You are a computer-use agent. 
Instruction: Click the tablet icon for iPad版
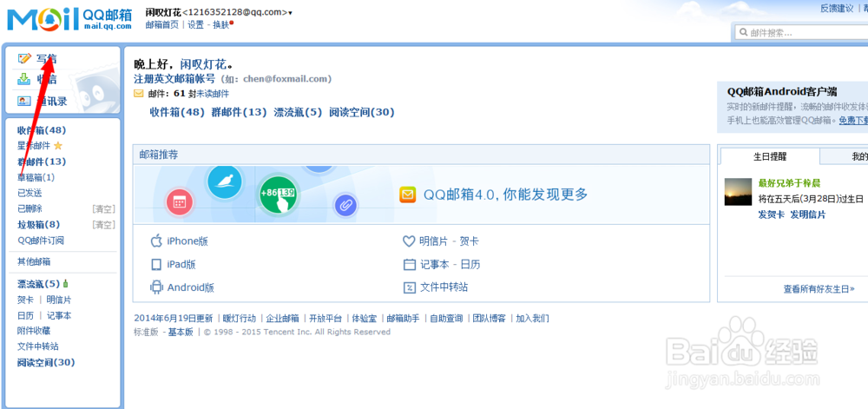click(156, 265)
